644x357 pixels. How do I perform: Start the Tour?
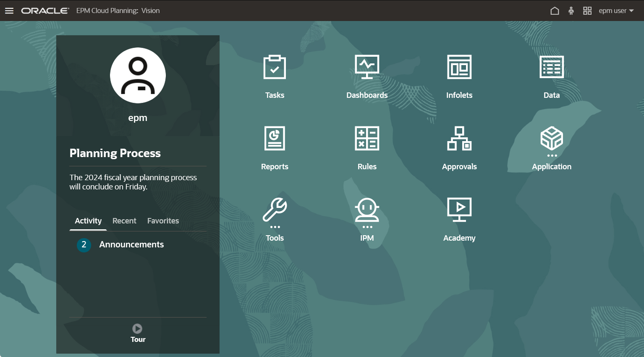138,333
